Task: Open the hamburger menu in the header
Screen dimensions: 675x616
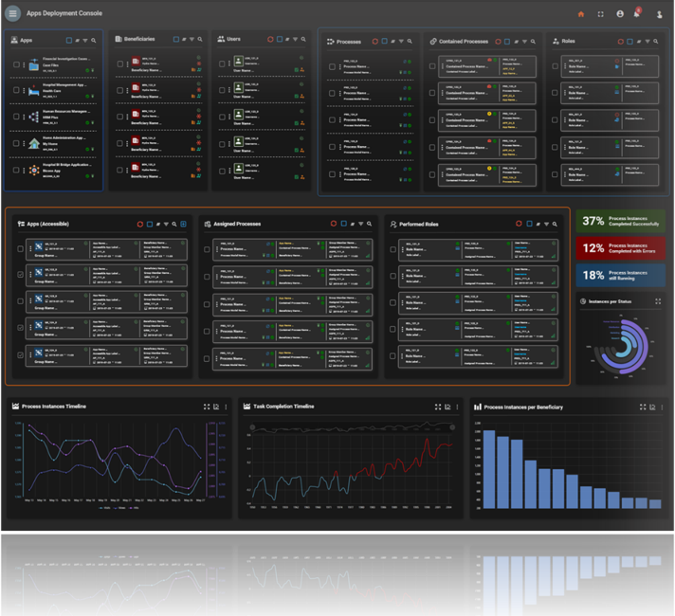Action: [x=13, y=14]
